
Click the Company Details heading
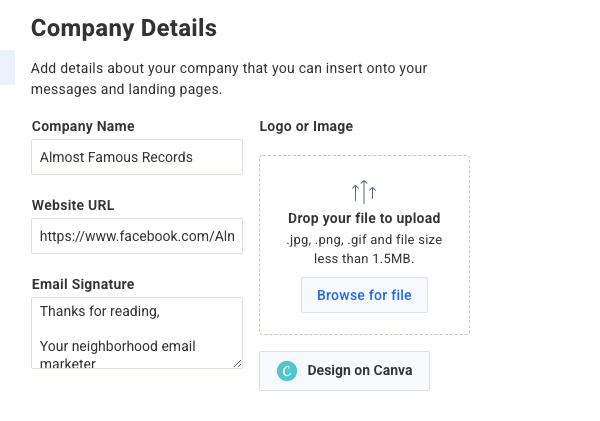coord(124,28)
